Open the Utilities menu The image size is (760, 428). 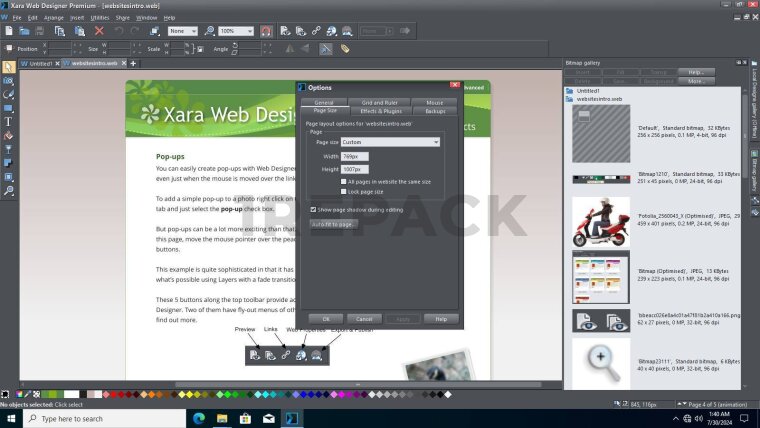coord(100,17)
